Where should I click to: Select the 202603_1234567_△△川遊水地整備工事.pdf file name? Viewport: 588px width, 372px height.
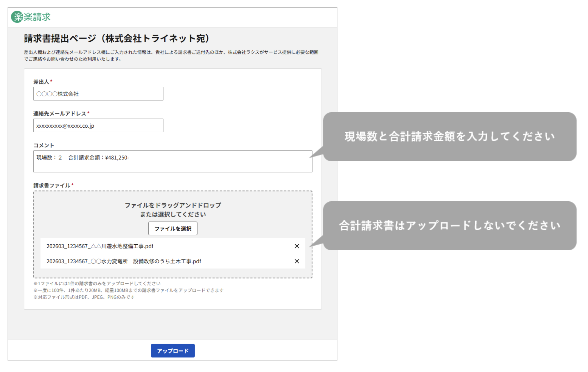point(100,246)
